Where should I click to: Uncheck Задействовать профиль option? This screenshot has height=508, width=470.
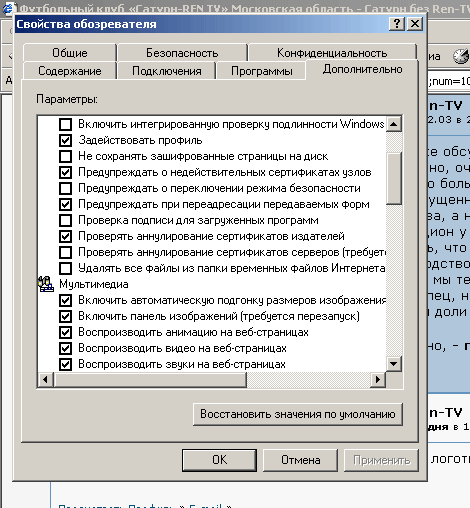point(65,140)
